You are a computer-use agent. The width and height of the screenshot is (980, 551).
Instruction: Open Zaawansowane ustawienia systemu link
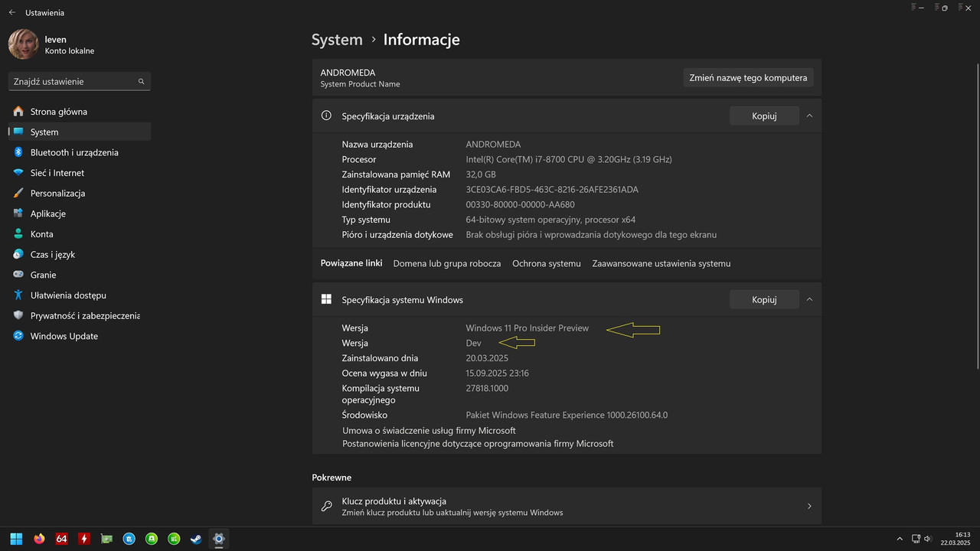click(x=661, y=263)
